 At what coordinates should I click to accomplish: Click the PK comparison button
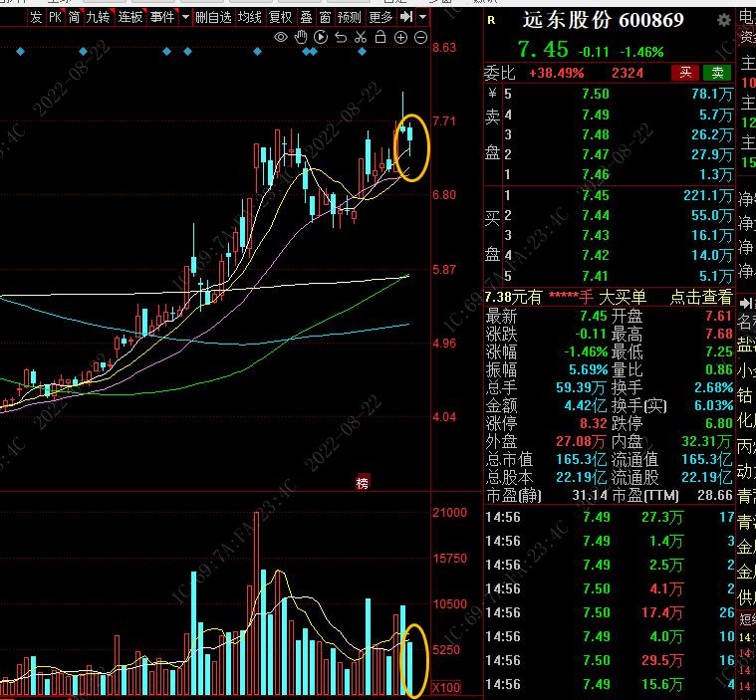pos(56,17)
